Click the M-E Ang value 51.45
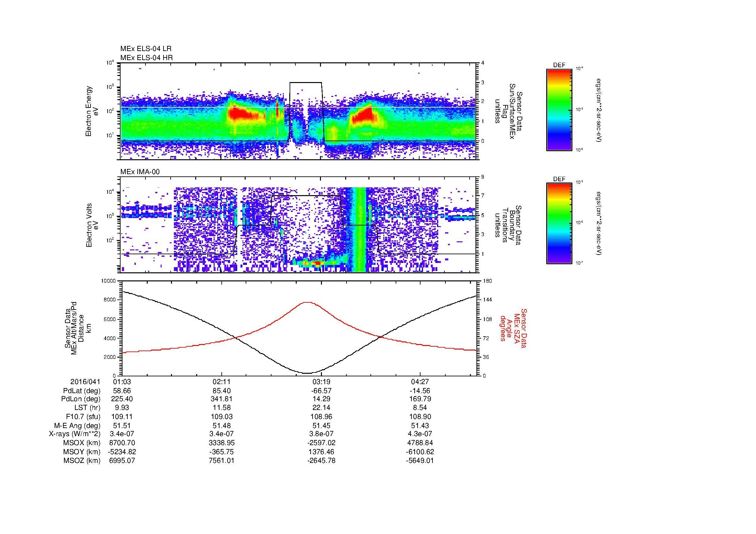 click(x=321, y=425)
